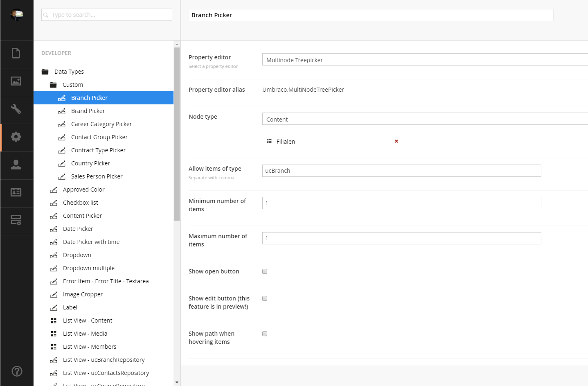Open the Developer gear section
The image size is (588, 386).
16,137
